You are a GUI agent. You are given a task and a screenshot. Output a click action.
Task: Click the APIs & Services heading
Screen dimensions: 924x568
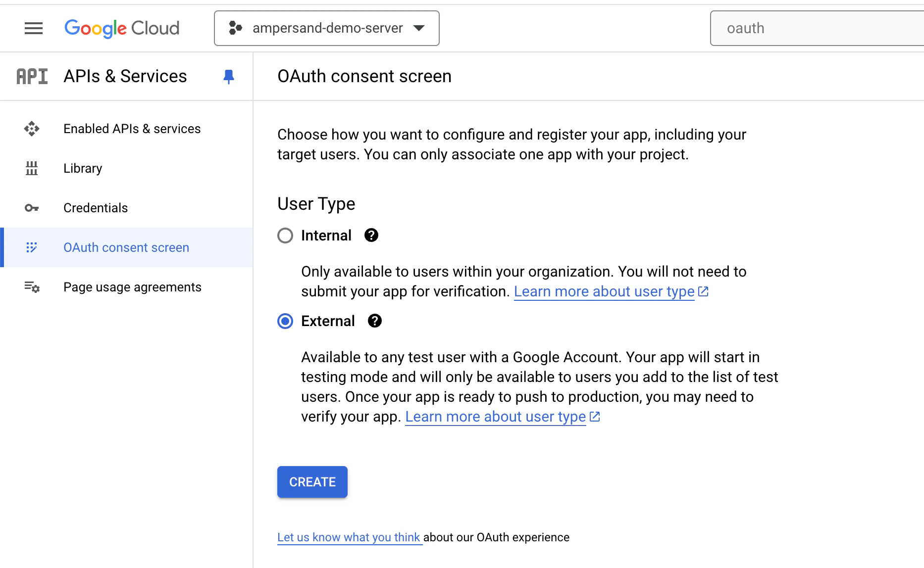coord(125,76)
